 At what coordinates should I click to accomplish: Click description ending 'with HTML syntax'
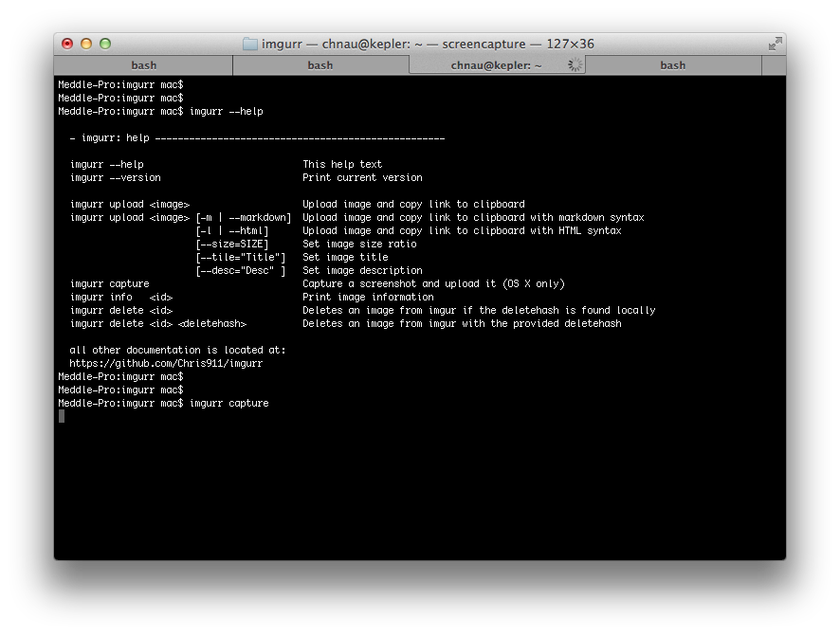tap(462, 230)
